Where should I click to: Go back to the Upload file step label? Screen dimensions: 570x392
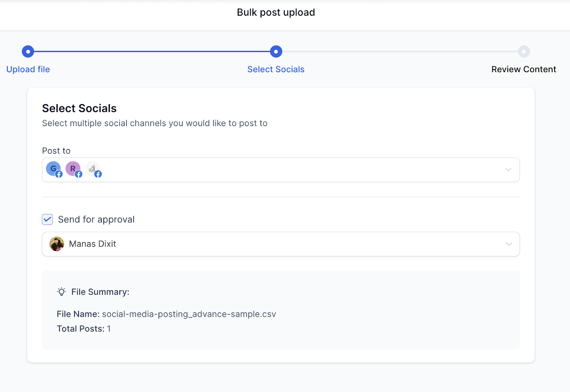pyautogui.click(x=28, y=69)
